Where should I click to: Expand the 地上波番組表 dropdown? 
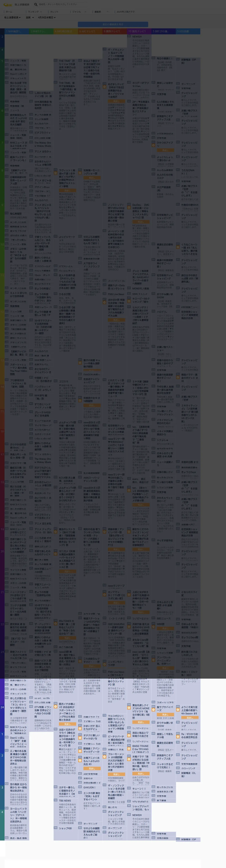12,17
